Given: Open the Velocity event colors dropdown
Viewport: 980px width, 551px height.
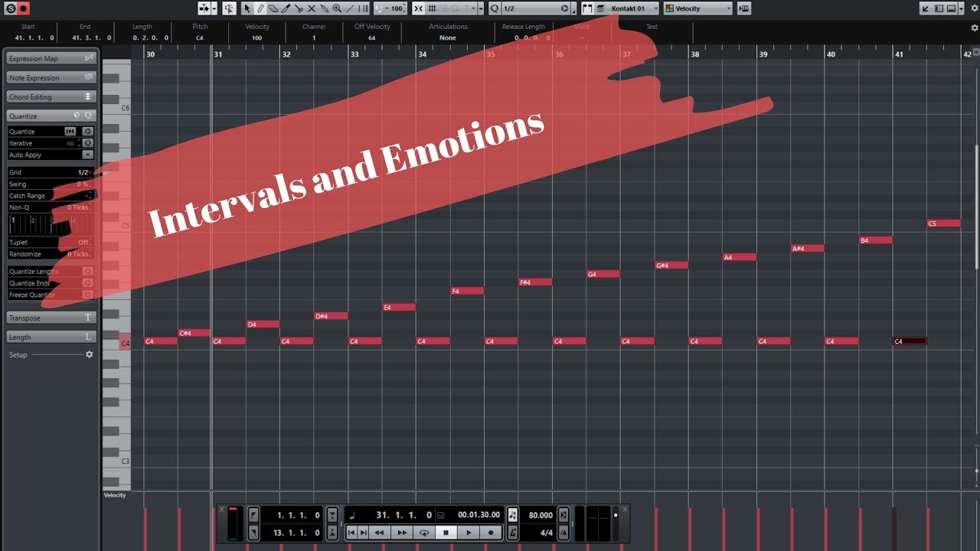Looking at the screenshot, I should (x=697, y=8).
